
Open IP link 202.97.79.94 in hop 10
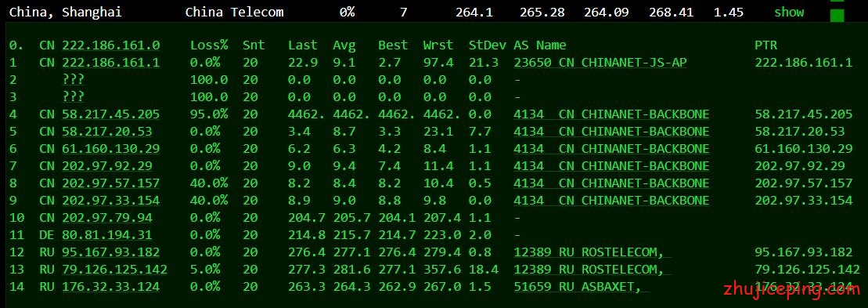click(107, 218)
